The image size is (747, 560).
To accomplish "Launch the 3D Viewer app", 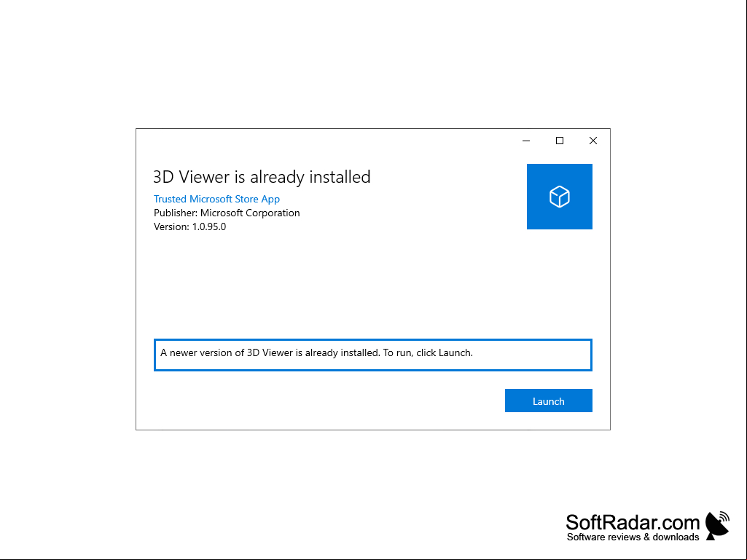I will pos(548,401).
